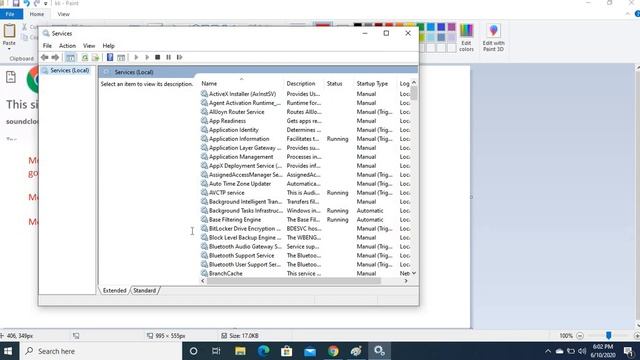Click the horizontal scrollbar left arrow in Services
The width and height of the screenshot is (640, 360).
[203, 281]
